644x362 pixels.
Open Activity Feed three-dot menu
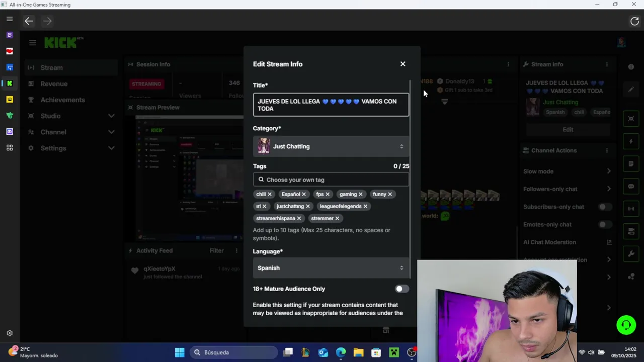[x=236, y=250]
